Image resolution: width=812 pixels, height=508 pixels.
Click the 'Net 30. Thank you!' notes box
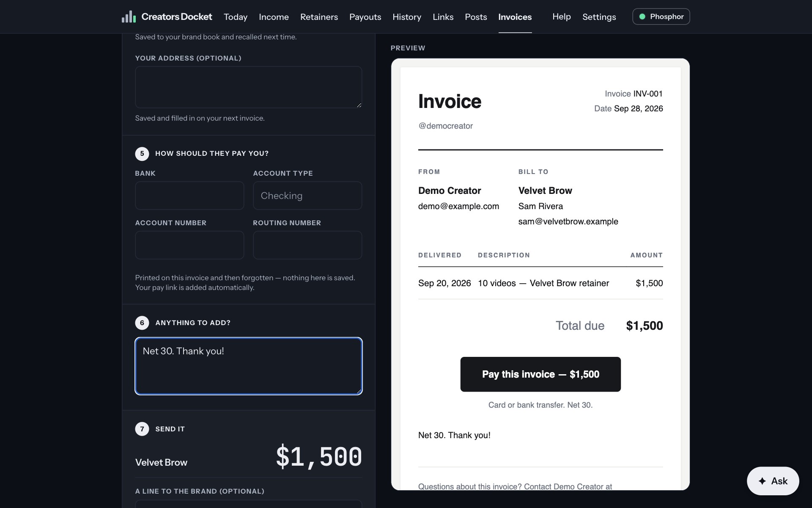tap(248, 366)
